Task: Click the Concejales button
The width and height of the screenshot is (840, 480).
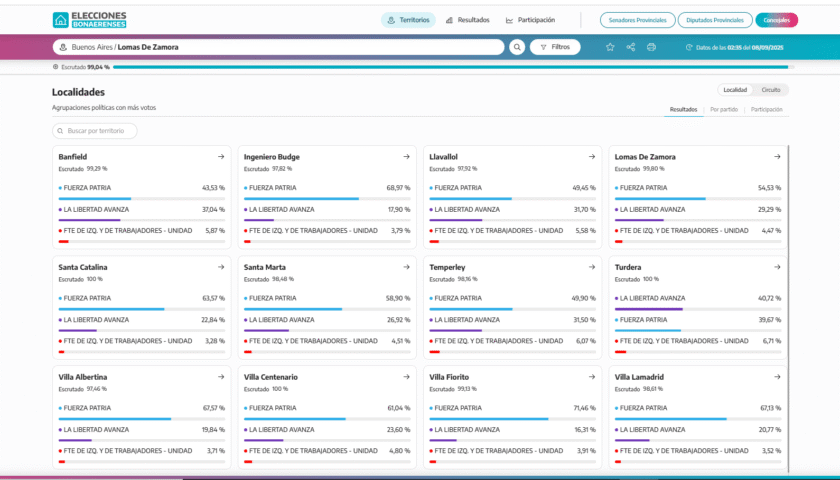Action: tap(776, 19)
